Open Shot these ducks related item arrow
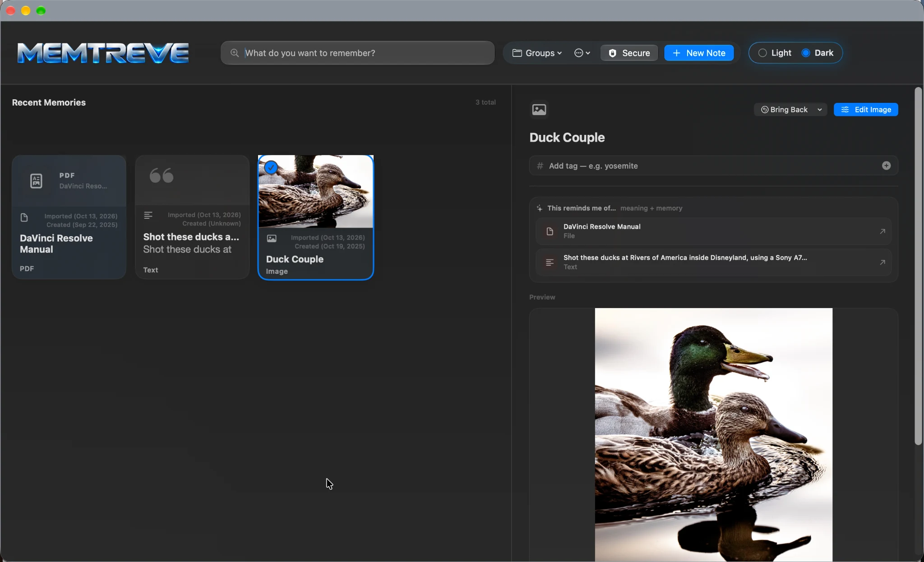The width and height of the screenshot is (924, 562). point(882,262)
